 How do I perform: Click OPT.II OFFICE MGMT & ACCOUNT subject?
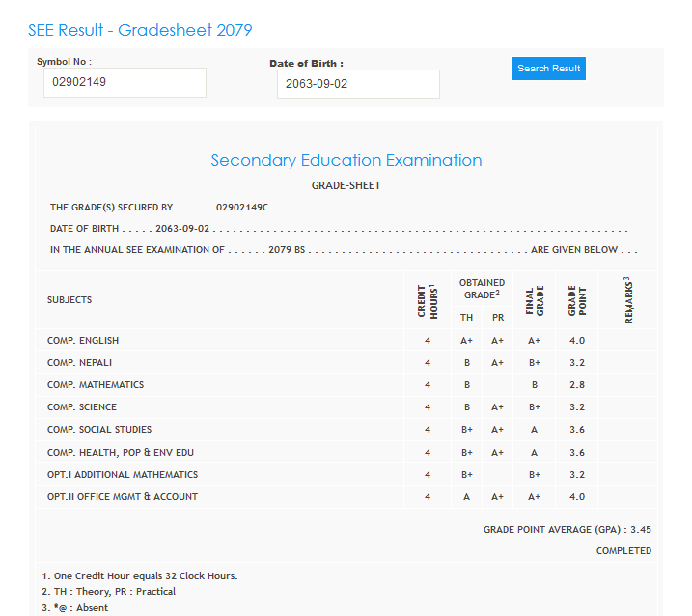coord(123,497)
